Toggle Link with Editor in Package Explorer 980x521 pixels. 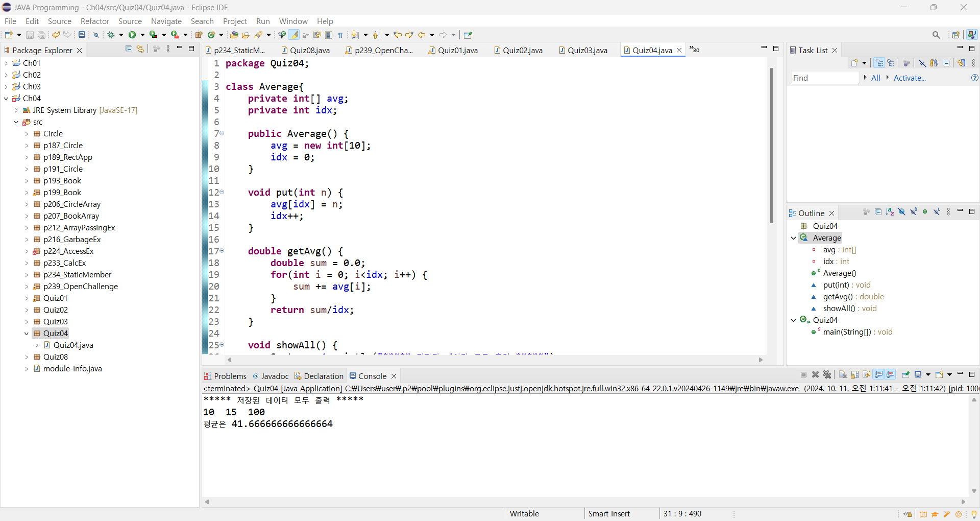140,49
